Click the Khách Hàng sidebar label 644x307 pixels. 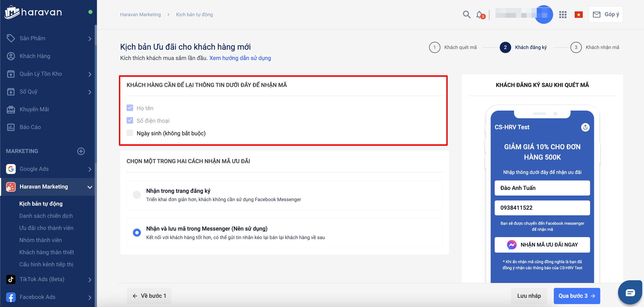coord(35,56)
